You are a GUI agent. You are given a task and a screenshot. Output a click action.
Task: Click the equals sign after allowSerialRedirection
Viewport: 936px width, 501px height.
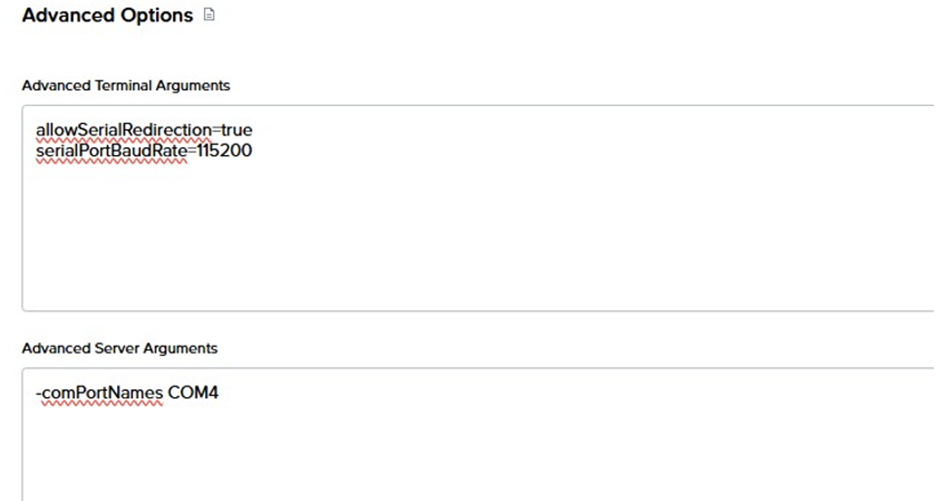[x=214, y=131]
